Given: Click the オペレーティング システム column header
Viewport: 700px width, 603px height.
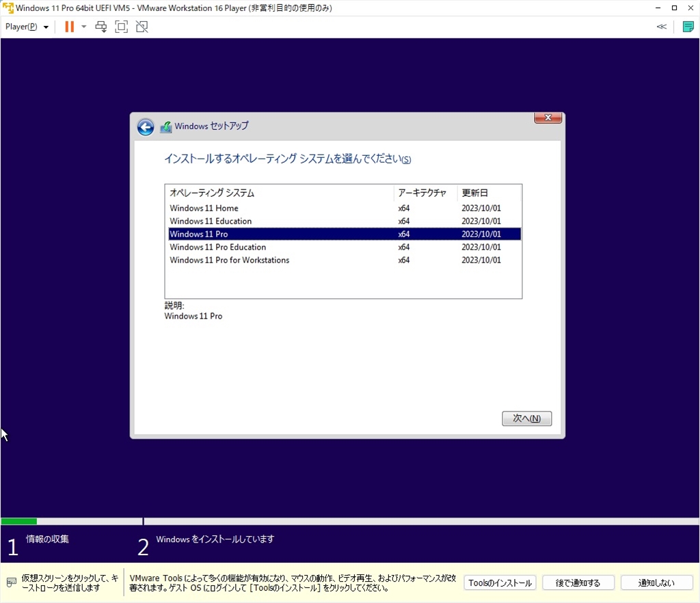Looking at the screenshot, I should pyautogui.click(x=280, y=193).
